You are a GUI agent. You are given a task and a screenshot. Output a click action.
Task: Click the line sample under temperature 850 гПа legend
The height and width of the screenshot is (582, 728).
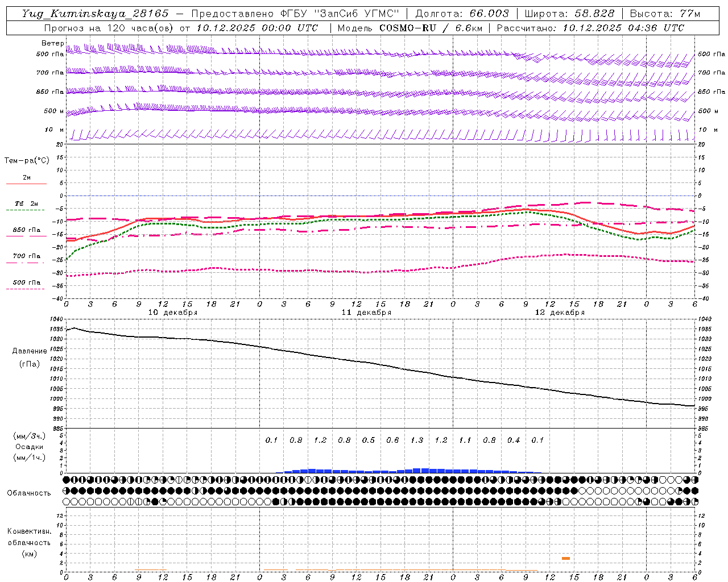[x=26, y=236]
